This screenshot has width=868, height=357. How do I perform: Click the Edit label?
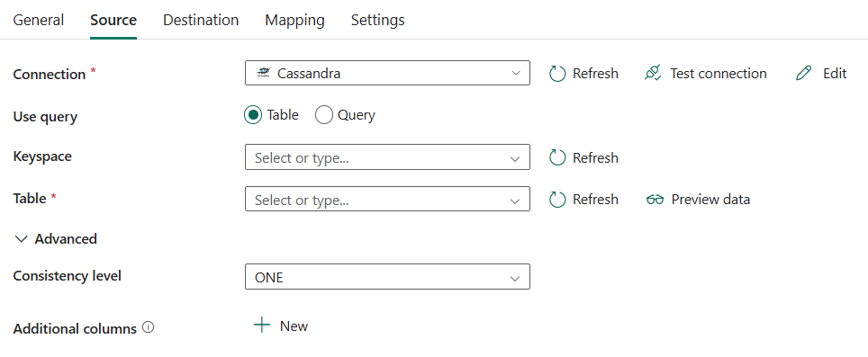(835, 74)
